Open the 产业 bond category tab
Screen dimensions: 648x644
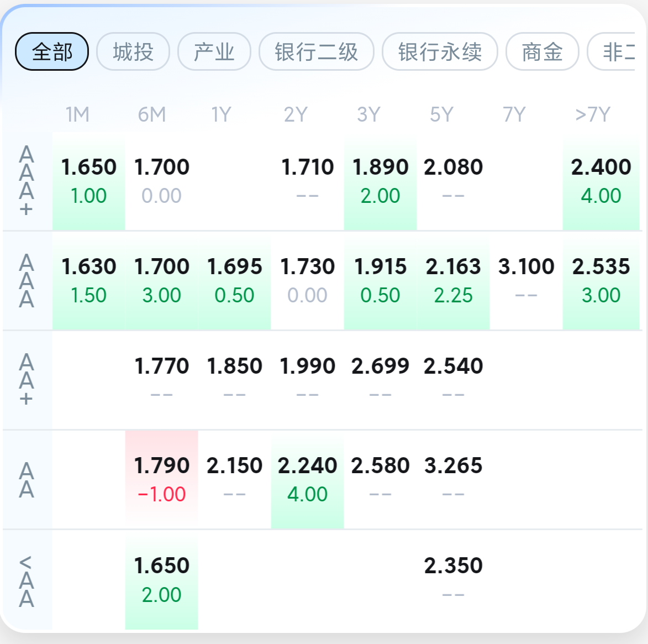pos(214,52)
